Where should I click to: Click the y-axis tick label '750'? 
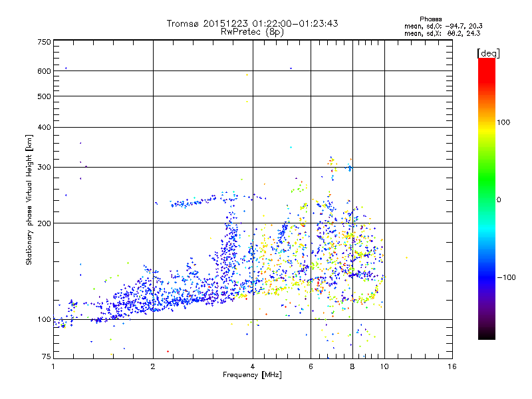[x=44, y=42]
